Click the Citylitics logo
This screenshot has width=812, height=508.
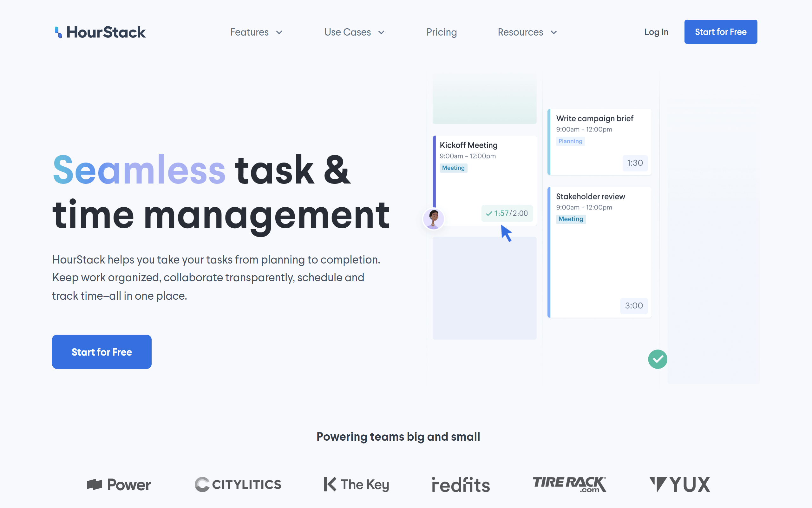238,485
